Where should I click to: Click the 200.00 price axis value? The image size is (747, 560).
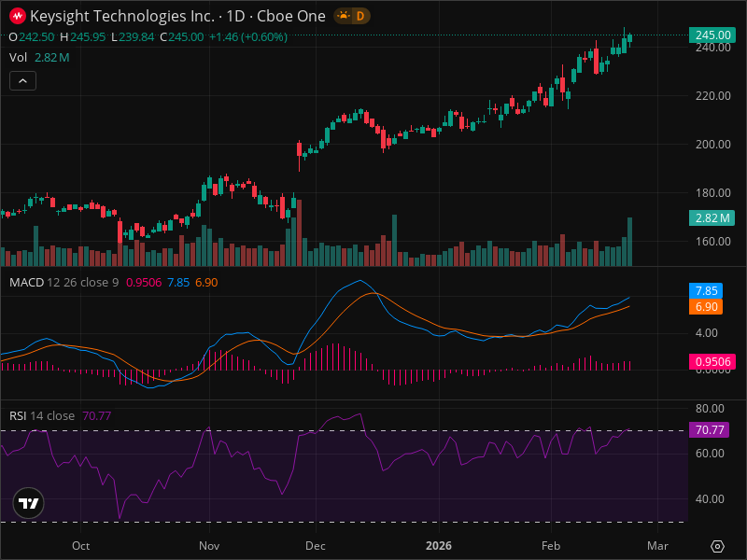[712, 145]
